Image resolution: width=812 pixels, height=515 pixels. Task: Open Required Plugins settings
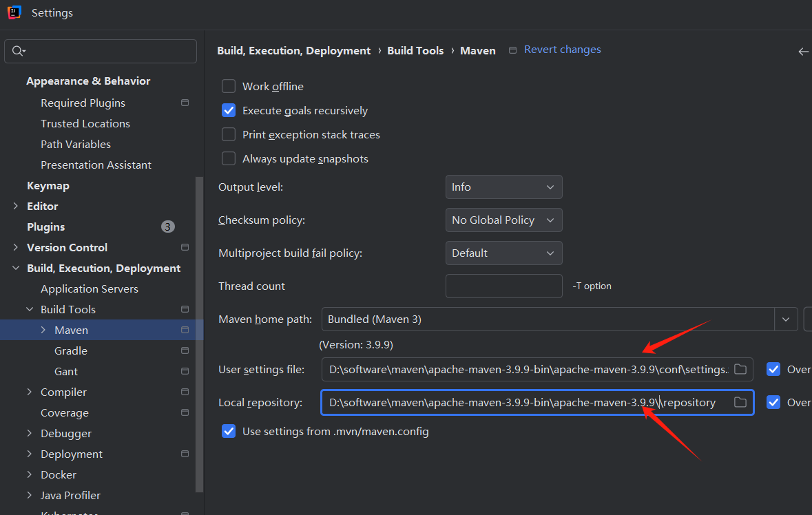pos(83,103)
